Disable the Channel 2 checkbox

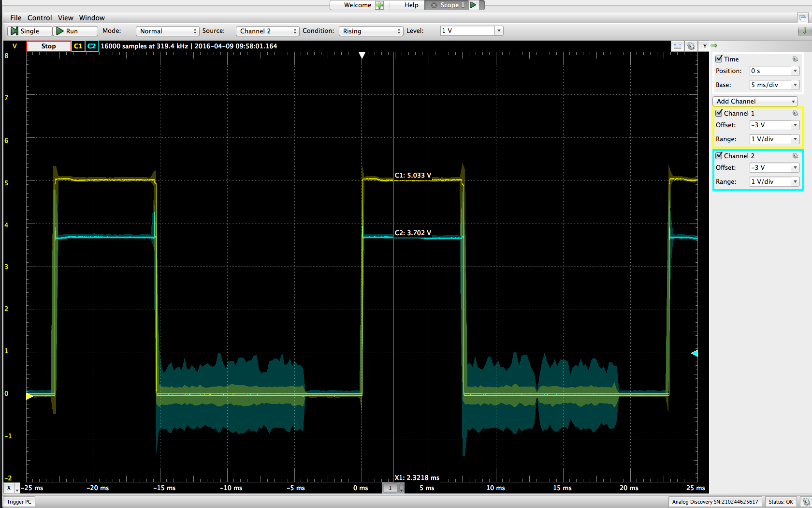tap(719, 156)
